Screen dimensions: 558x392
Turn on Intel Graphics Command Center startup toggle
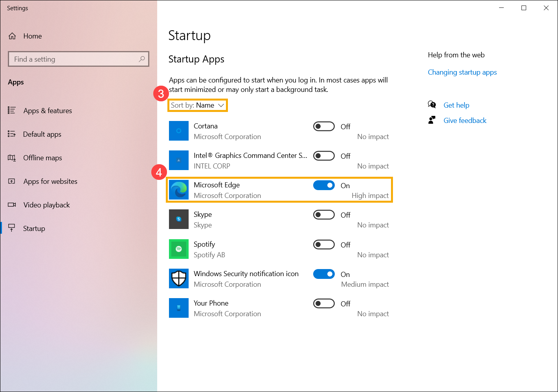(324, 156)
